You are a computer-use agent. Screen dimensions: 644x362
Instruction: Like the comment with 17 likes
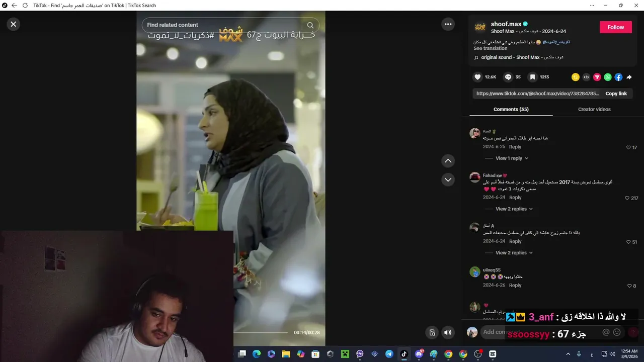tap(628, 147)
